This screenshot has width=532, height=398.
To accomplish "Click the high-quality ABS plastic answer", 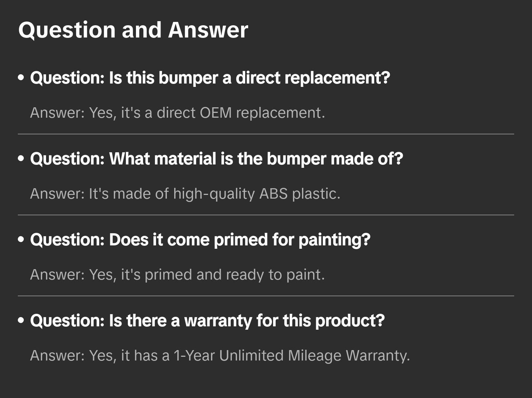I will (x=185, y=194).
